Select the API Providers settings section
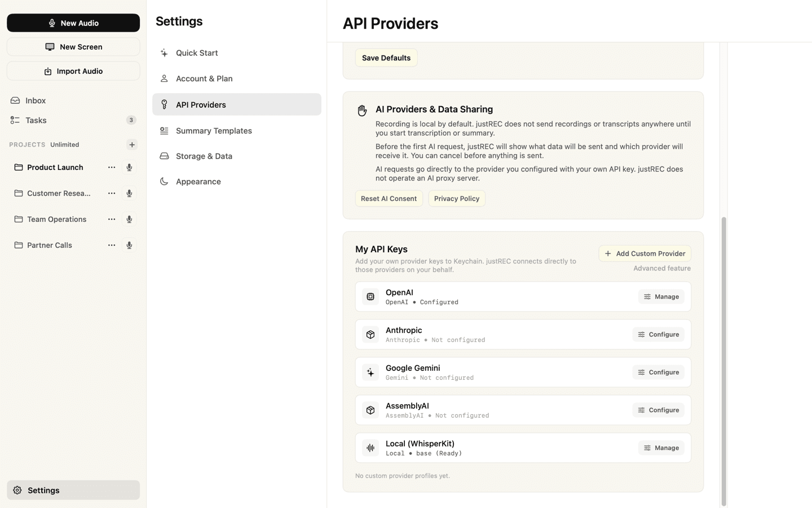The width and height of the screenshot is (812, 508). 237,104
